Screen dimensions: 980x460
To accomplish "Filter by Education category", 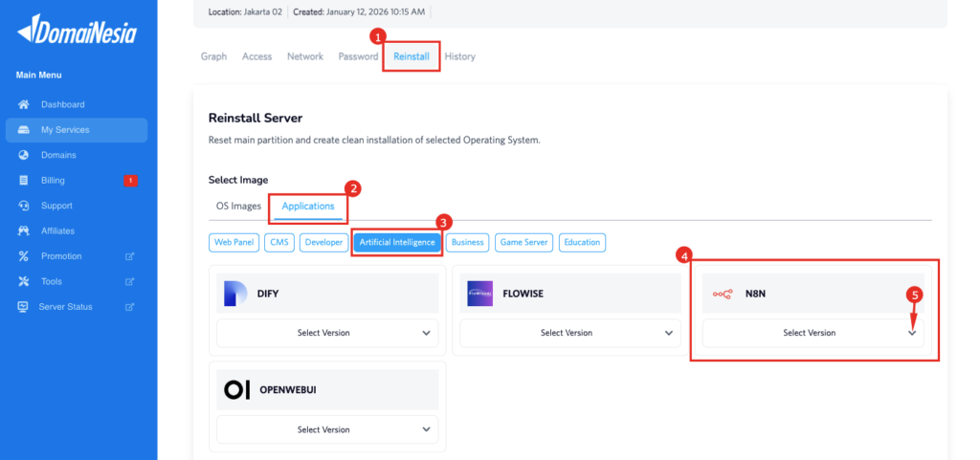I will click(x=583, y=242).
